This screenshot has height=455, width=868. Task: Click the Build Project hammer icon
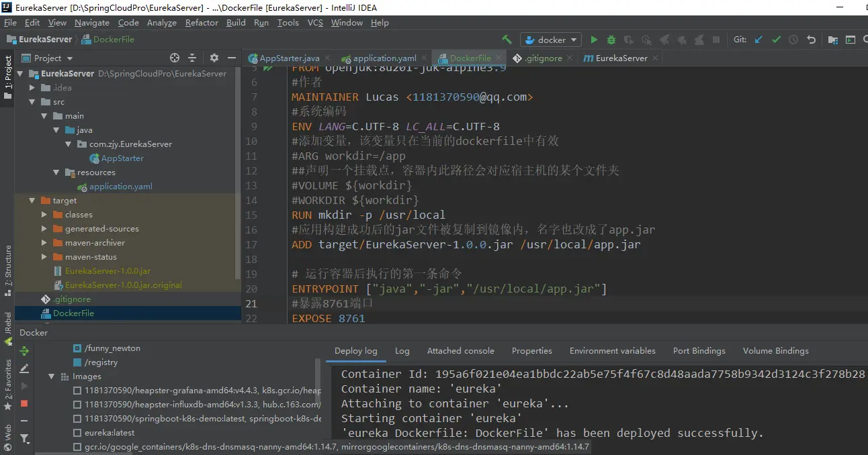[x=507, y=40]
